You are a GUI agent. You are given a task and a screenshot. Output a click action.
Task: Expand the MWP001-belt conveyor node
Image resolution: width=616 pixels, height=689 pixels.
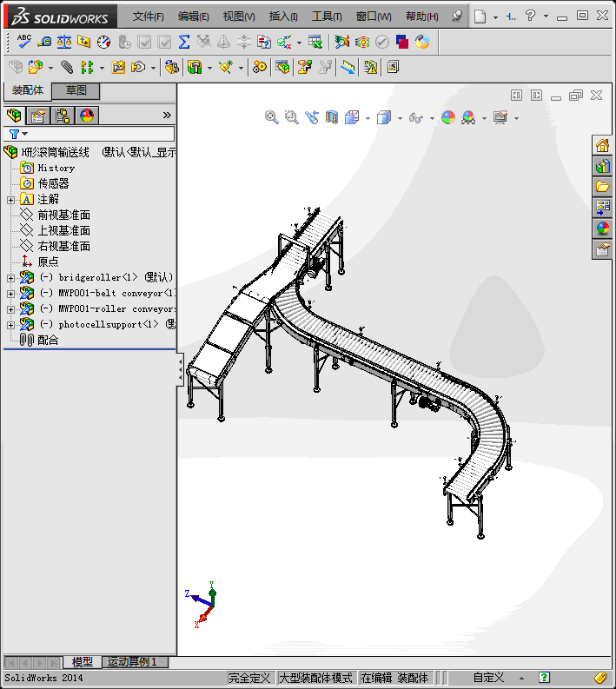tap(10, 294)
